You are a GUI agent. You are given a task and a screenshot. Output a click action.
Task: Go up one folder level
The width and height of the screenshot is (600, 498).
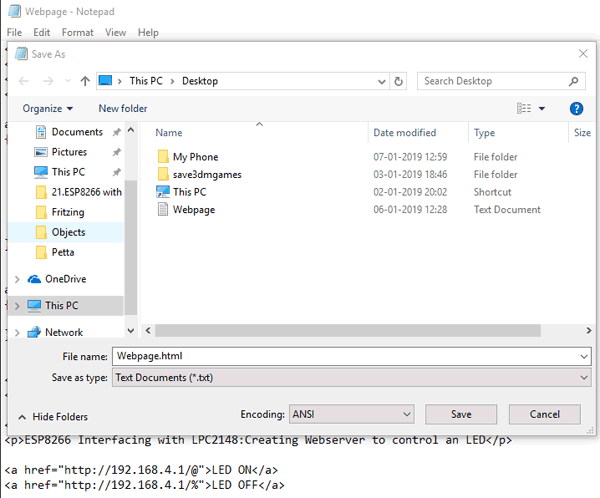pos(85,81)
